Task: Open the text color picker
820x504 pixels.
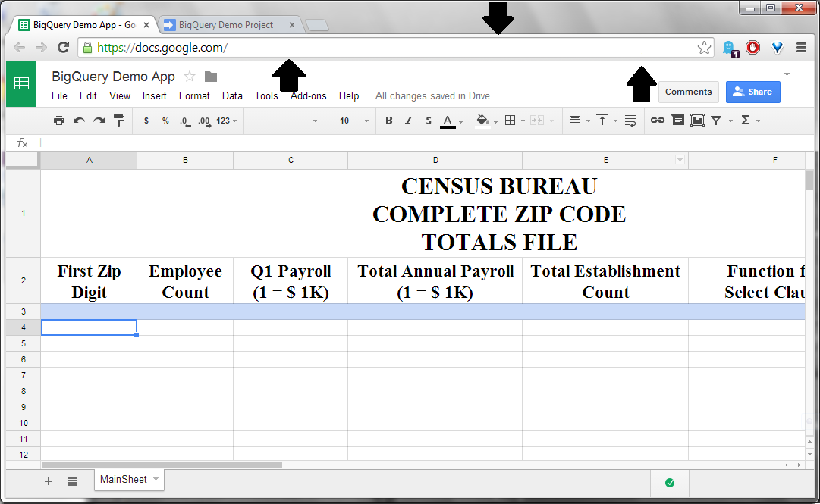Action: [x=448, y=120]
